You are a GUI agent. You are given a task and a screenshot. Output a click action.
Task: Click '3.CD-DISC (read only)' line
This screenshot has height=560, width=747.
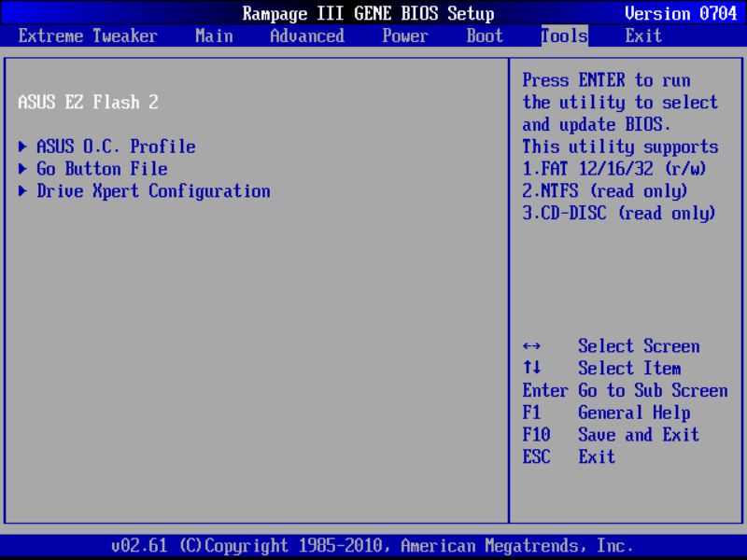click(619, 213)
